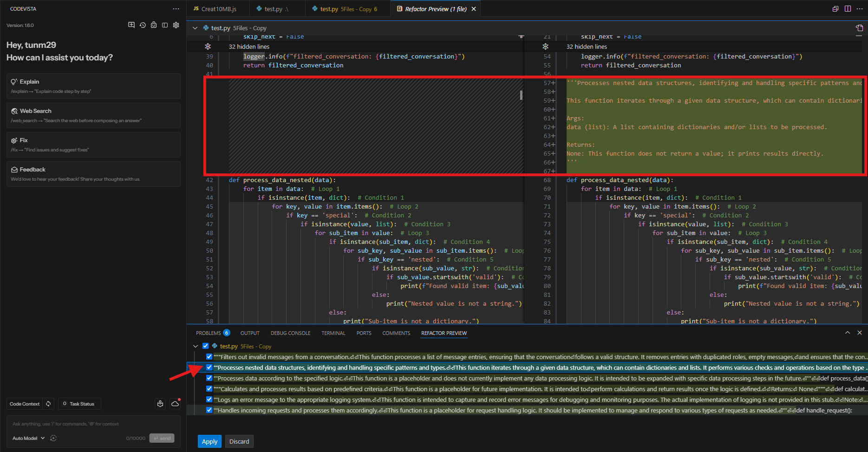Uncheck the test.py file checkbox in Refactor Preview
The height and width of the screenshot is (452, 868).
pyautogui.click(x=205, y=346)
